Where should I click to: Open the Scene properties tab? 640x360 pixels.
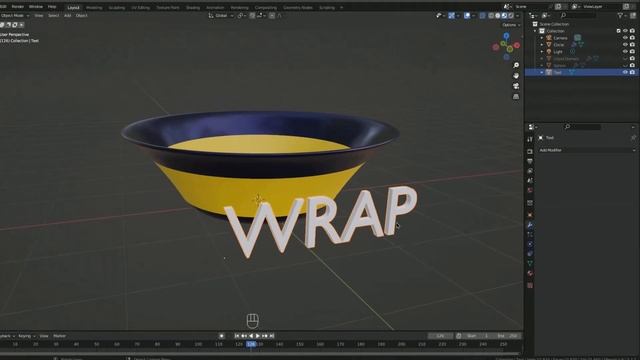[x=530, y=180]
